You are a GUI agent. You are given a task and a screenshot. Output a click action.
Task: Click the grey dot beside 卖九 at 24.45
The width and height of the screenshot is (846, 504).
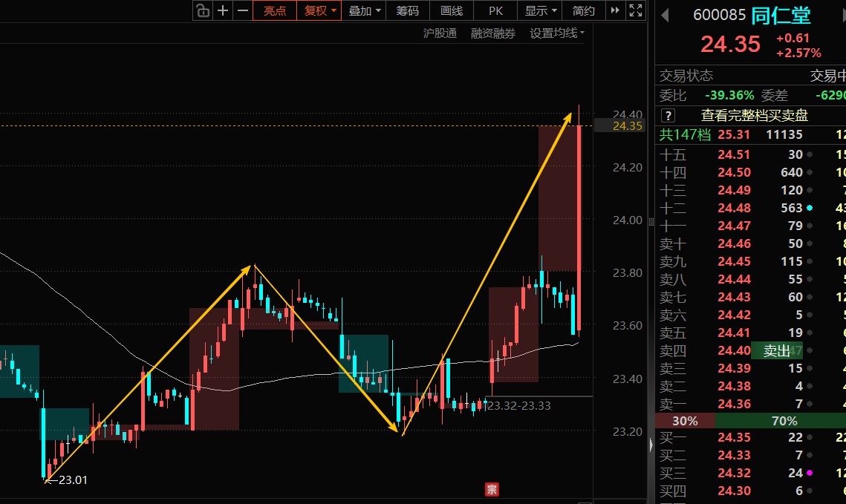coord(810,261)
